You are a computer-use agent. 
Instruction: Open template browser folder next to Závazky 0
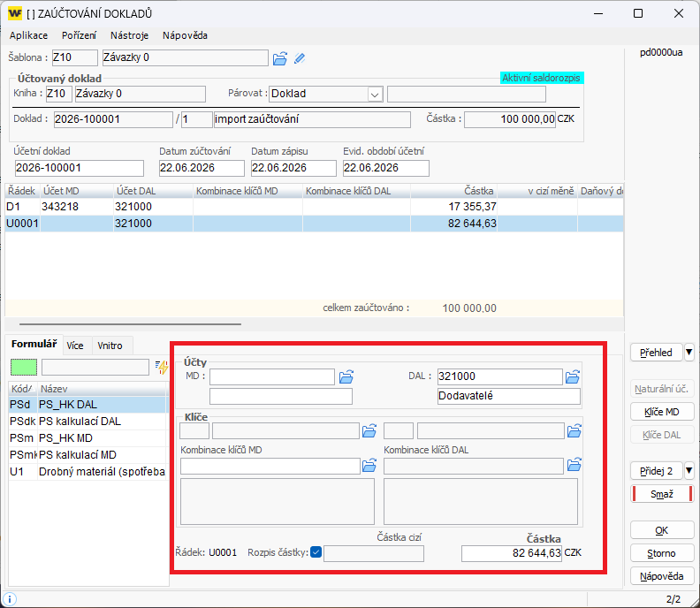[280, 58]
